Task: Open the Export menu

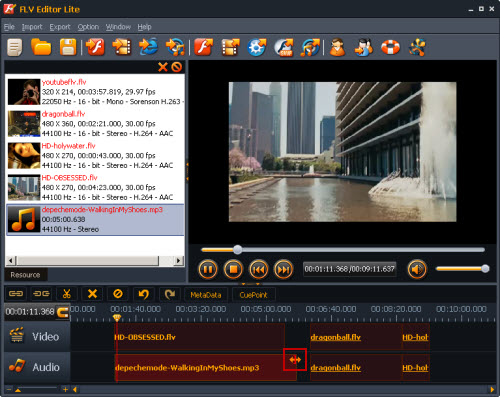Action: coord(60,27)
